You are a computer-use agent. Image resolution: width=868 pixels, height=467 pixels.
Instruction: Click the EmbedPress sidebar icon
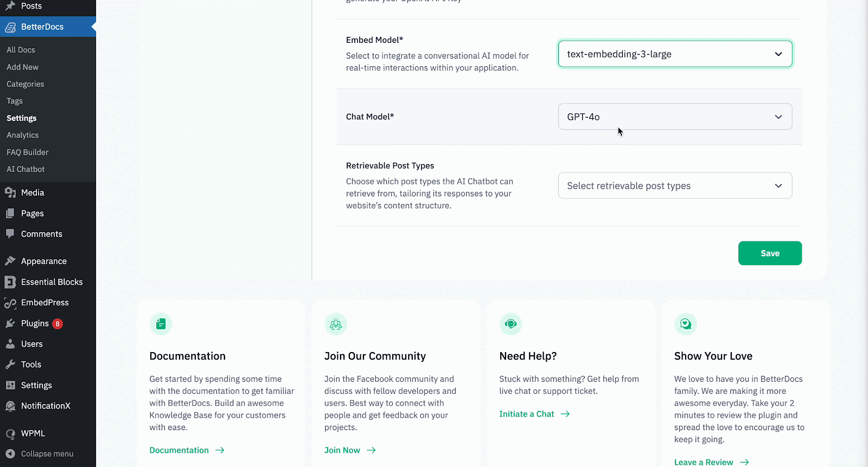pyautogui.click(x=10, y=303)
